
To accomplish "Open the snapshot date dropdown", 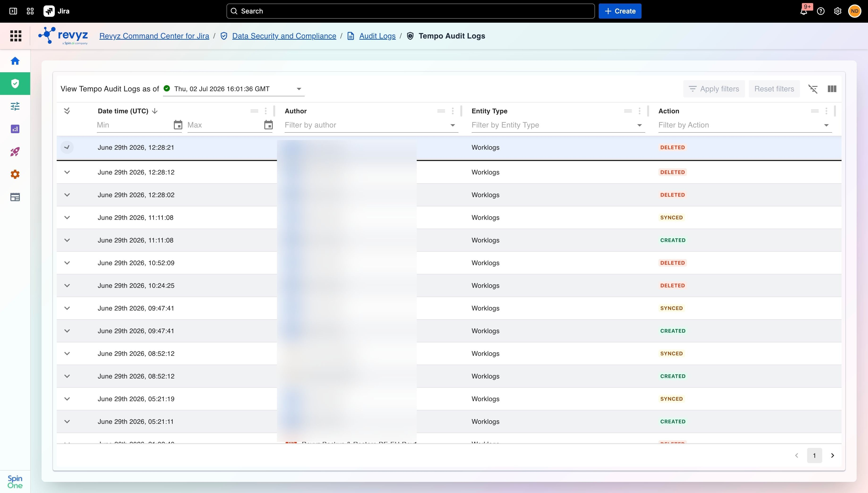I will tap(234, 89).
